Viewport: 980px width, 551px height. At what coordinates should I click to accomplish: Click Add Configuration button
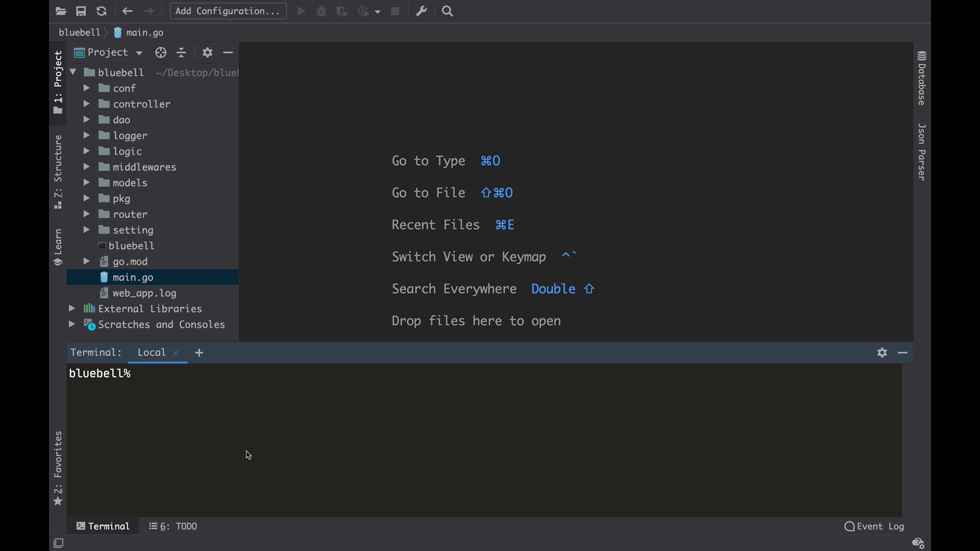228,11
